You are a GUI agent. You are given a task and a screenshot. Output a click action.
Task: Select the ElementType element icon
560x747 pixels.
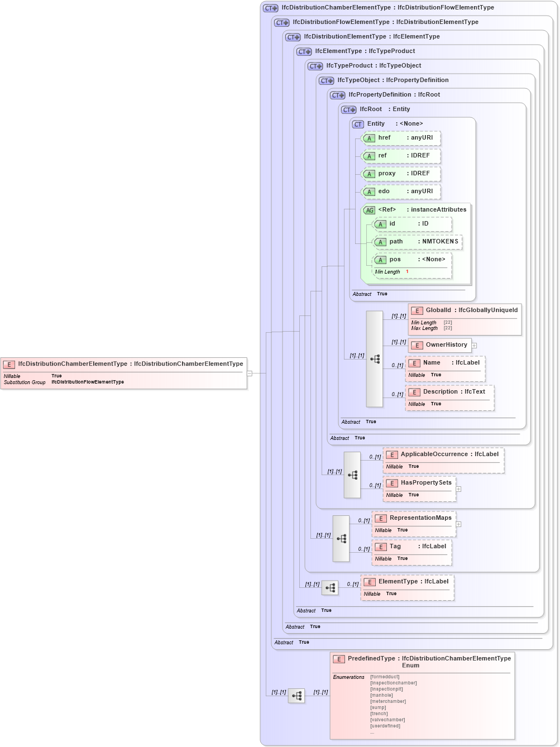click(368, 581)
